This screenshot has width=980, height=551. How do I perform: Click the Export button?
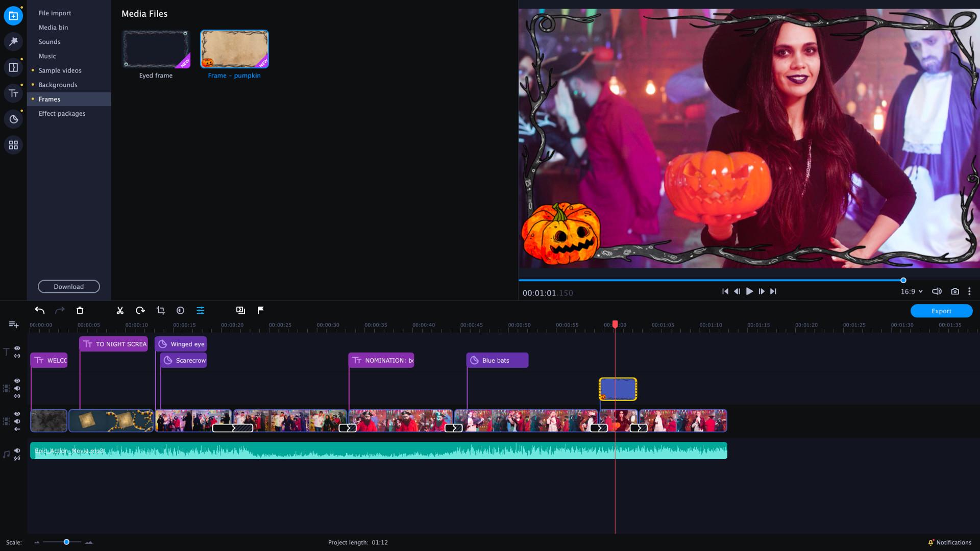point(941,311)
